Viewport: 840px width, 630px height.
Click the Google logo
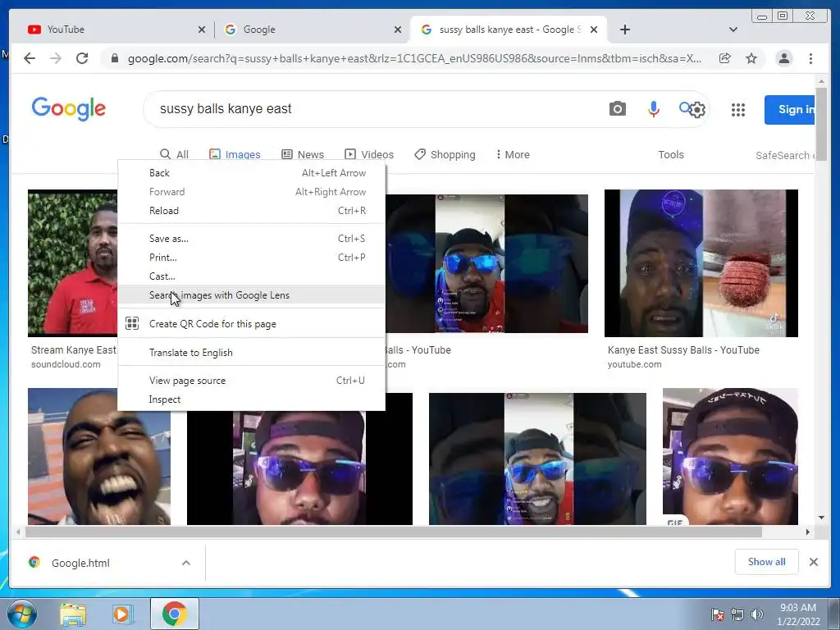(x=69, y=109)
